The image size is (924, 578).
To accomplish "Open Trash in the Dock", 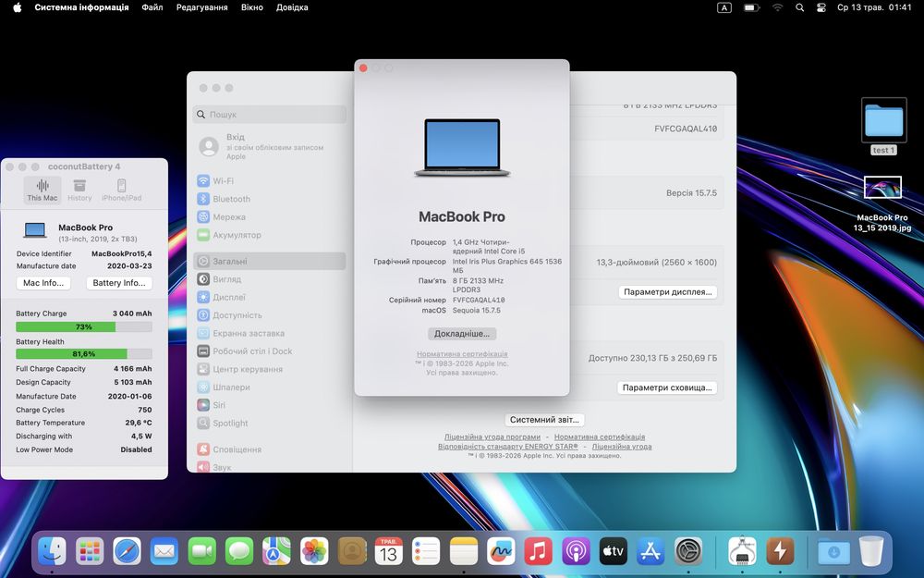I will pyautogui.click(x=871, y=551).
